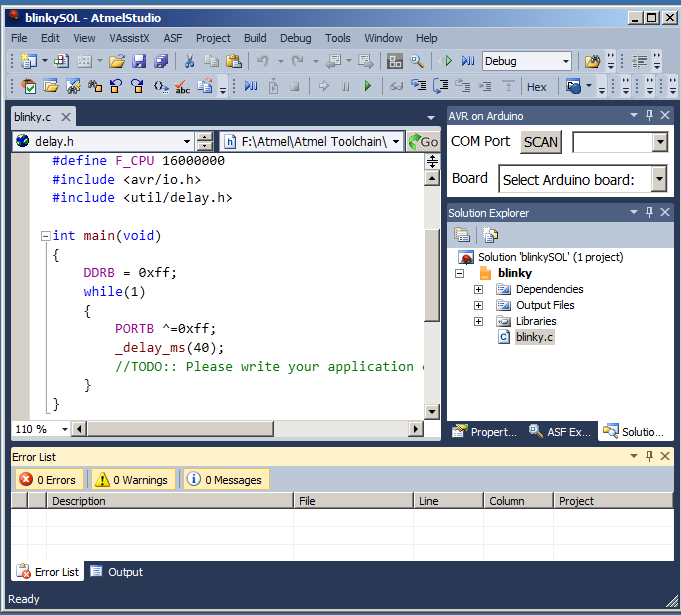This screenshot has height=615, width=681.
Task: Collapse the main function code block
Action: coord(45,236)
